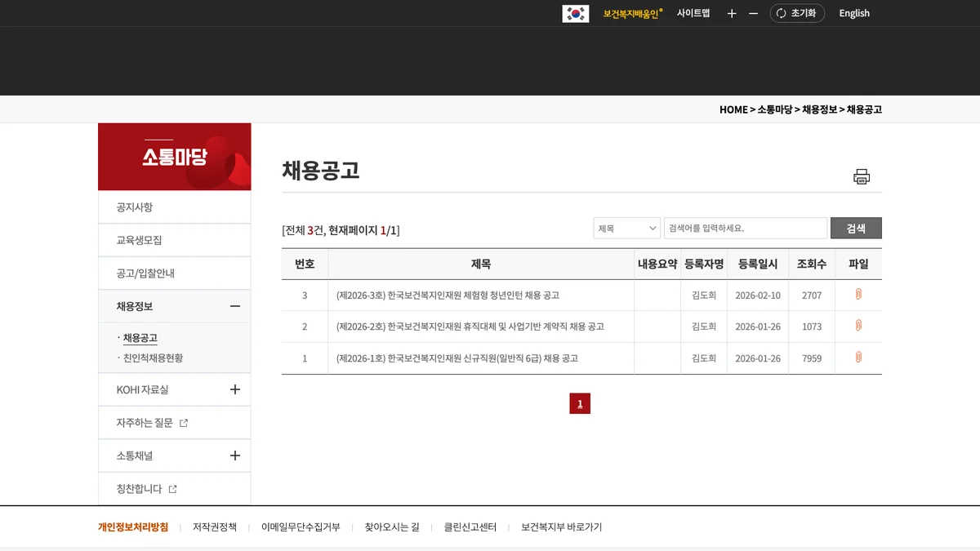Viewport: 980px width, 551px height.
Task: Switch site language to English
Action: pyautogui.click(x=853, y=14)
